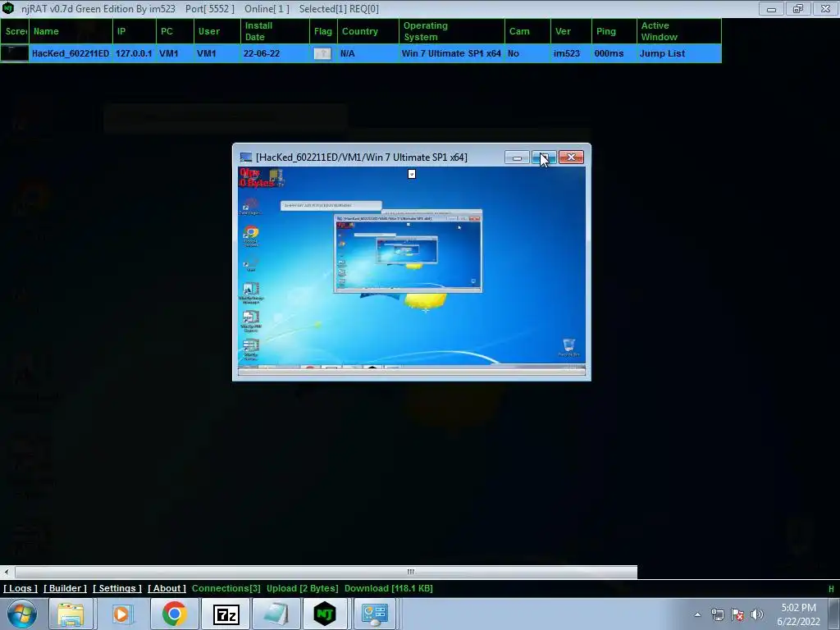Open the Windows Start menu
Image resolution: width=840 pixels, height=630 pixels.
[21, 614]
